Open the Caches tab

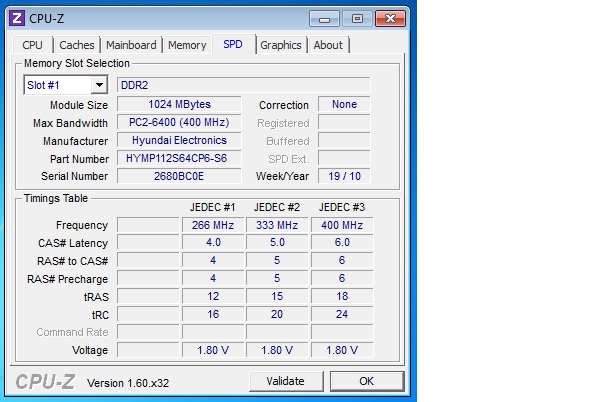(x=77, y=45)
